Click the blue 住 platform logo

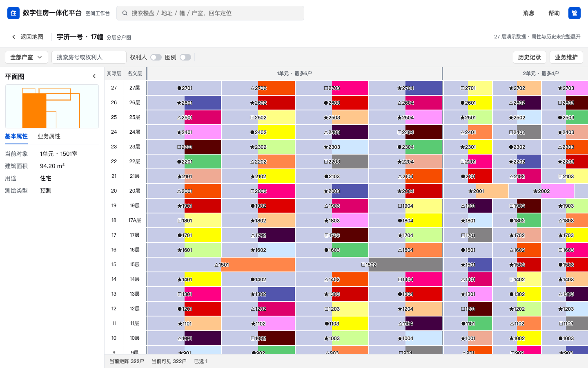pos(13,13)
